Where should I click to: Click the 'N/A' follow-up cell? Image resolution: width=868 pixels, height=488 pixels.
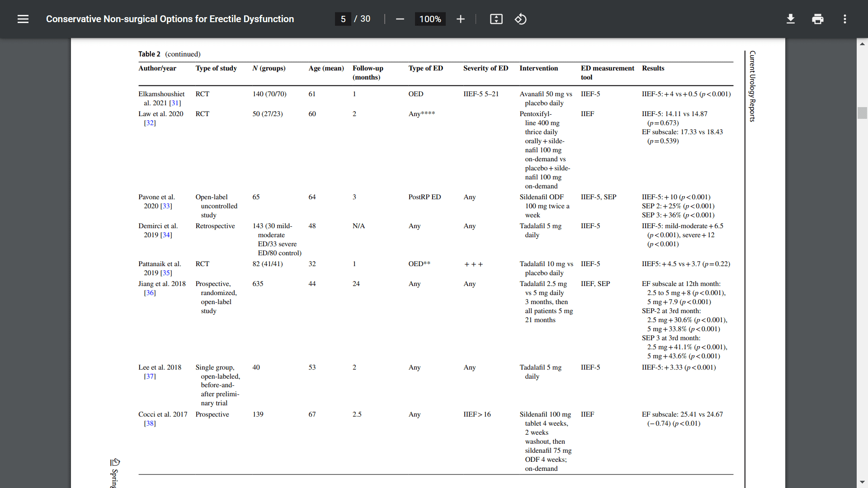[359, 226]
